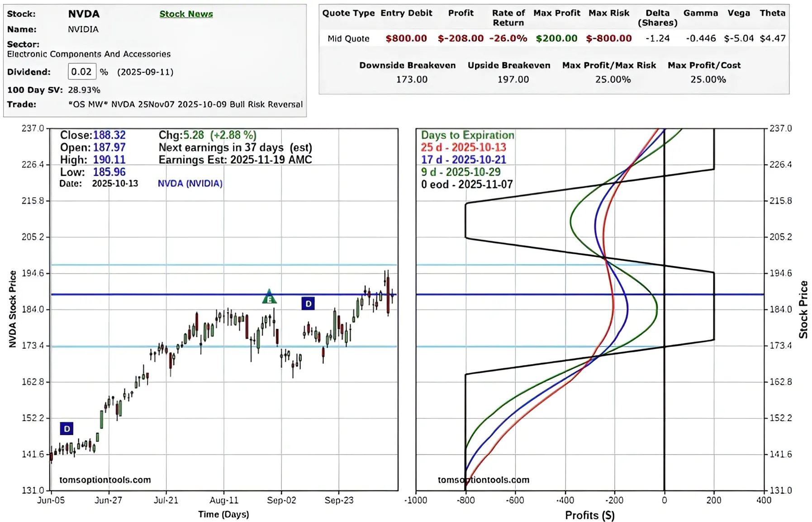This screenshot has height=522, width=812.
Task: Click the dividend 'D' marker near June
Action: pos(66,428)
